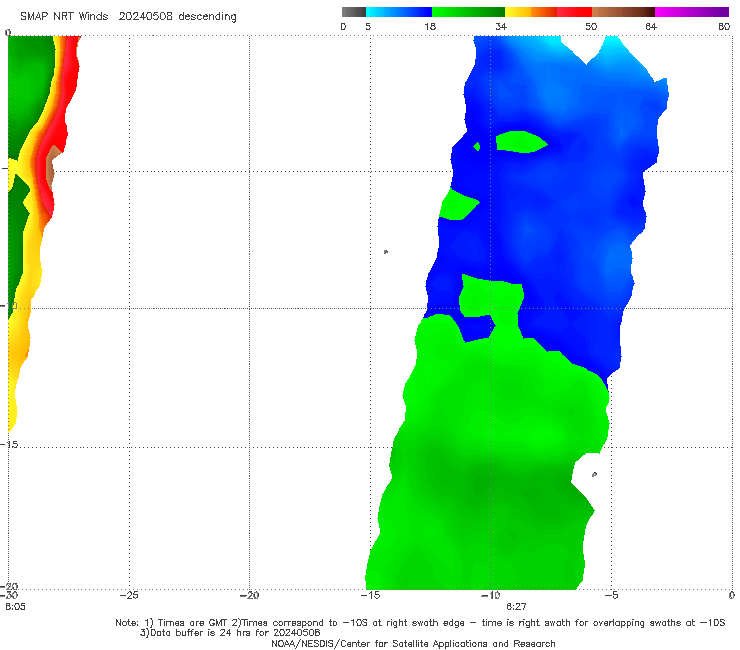The height and width of the screenshot is (650, 740).
Task: Click the magenta-purple 64–80 colorbar segment
Action: pyautogui.click(x=692, y=12)
